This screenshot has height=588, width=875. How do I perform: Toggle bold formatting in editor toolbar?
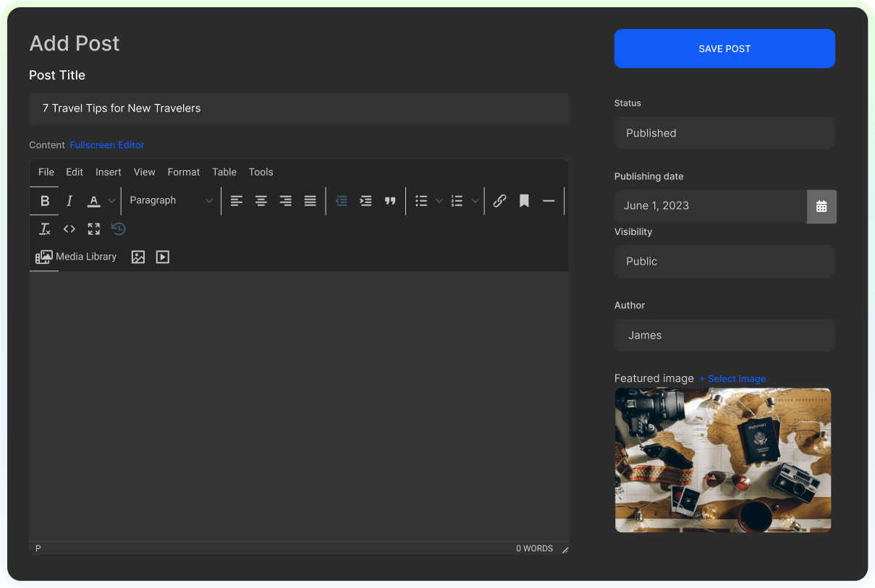pyautogui.click(x=45, y=201)
